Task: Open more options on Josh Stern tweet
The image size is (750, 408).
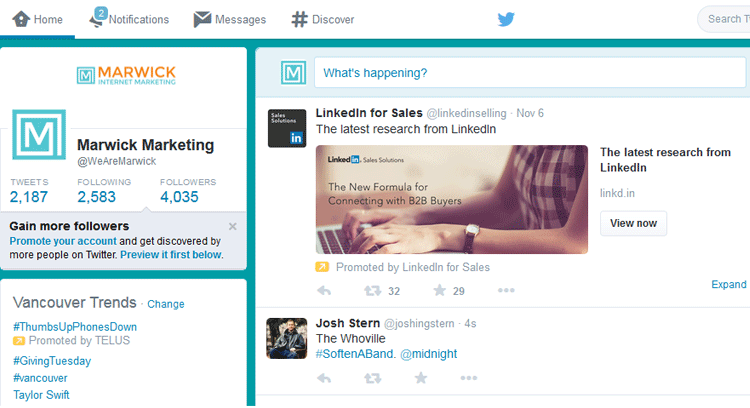Action: [469, 378]
